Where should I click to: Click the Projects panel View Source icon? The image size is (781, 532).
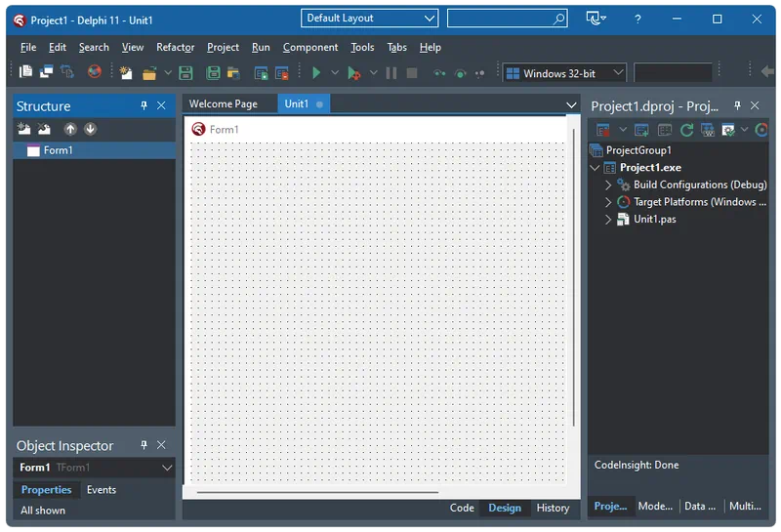pos(665,130)
